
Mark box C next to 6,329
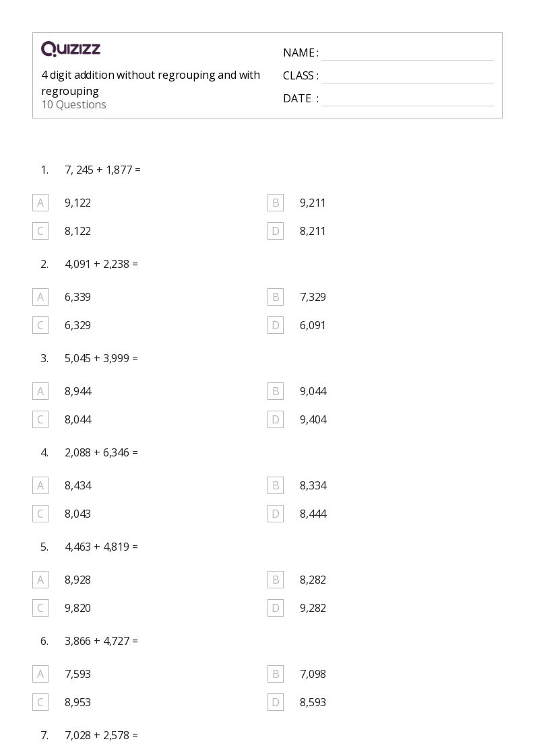click(x=40, y=325)
